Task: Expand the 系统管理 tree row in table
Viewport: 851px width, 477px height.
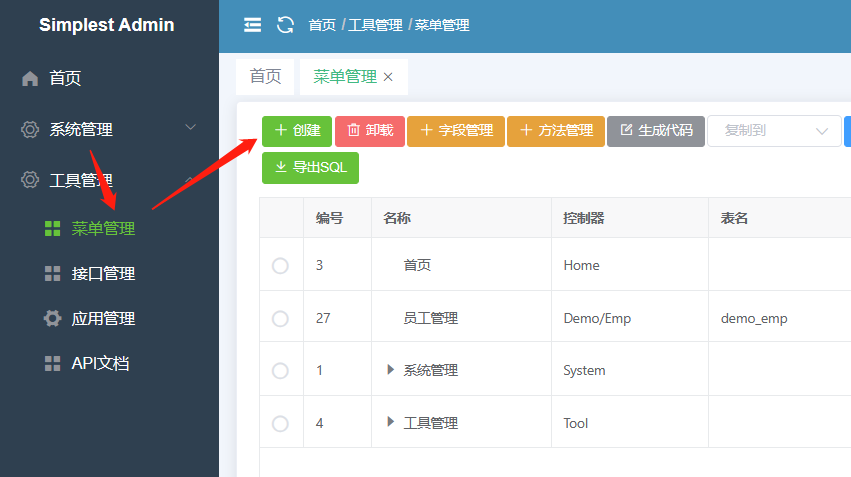Action: 391,370
